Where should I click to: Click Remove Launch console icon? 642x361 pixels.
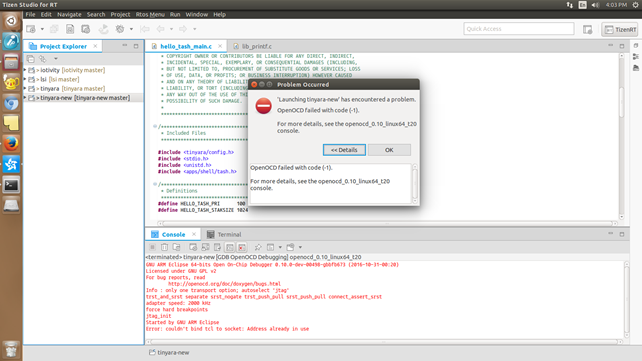(x=164, y=247)
